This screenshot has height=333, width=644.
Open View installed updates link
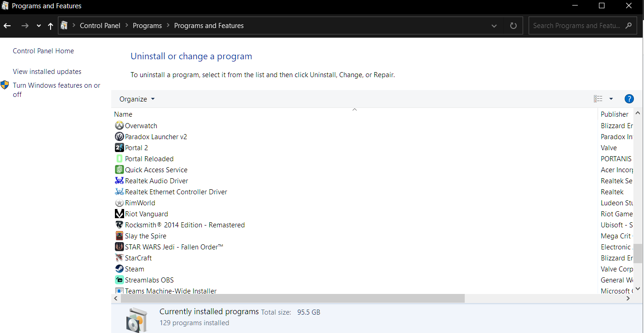[x=47, y=72]
